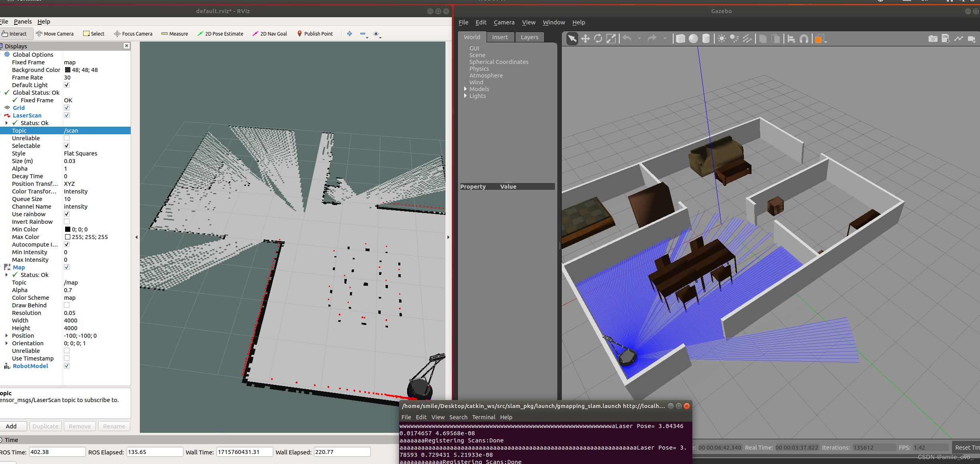Open RViz Panels menu
This screenshot has height=464, width=980.
coord(23,22)
